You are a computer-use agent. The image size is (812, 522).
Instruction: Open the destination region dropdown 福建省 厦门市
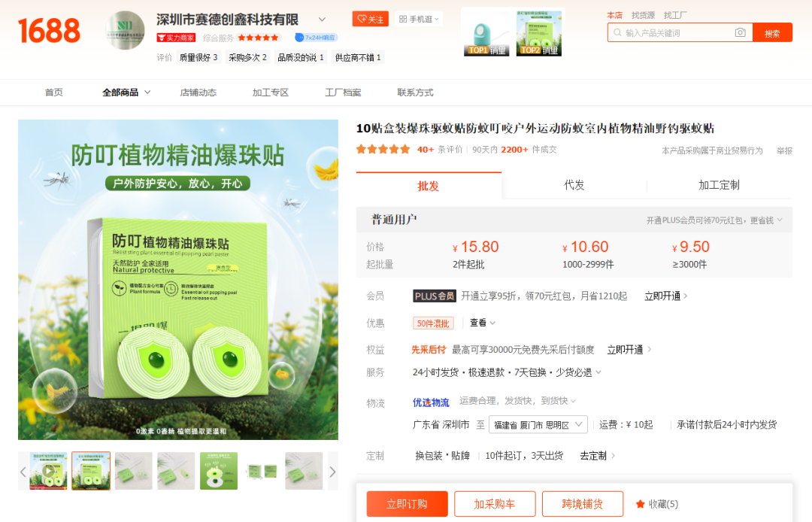tap(538, 425)
